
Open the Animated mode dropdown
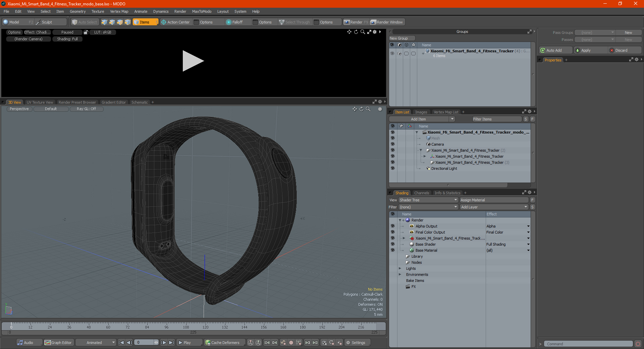(96, 343)
